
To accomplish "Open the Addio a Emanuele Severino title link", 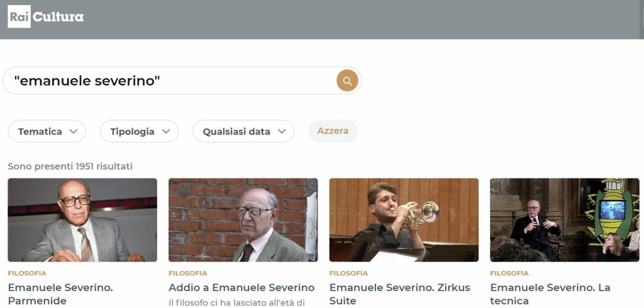I will point(241,287).
